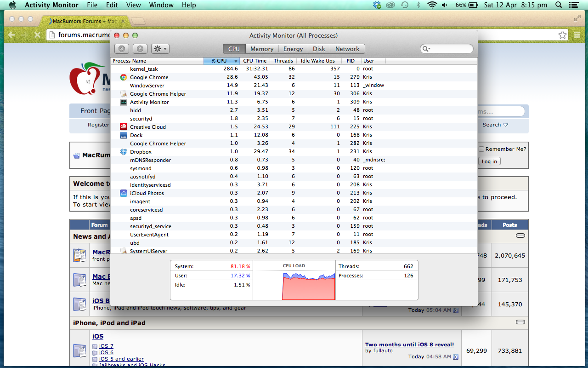This screenshot has height=368, width=588.
Task: Sort by Threads column header
Action: (x=283, y=61)
